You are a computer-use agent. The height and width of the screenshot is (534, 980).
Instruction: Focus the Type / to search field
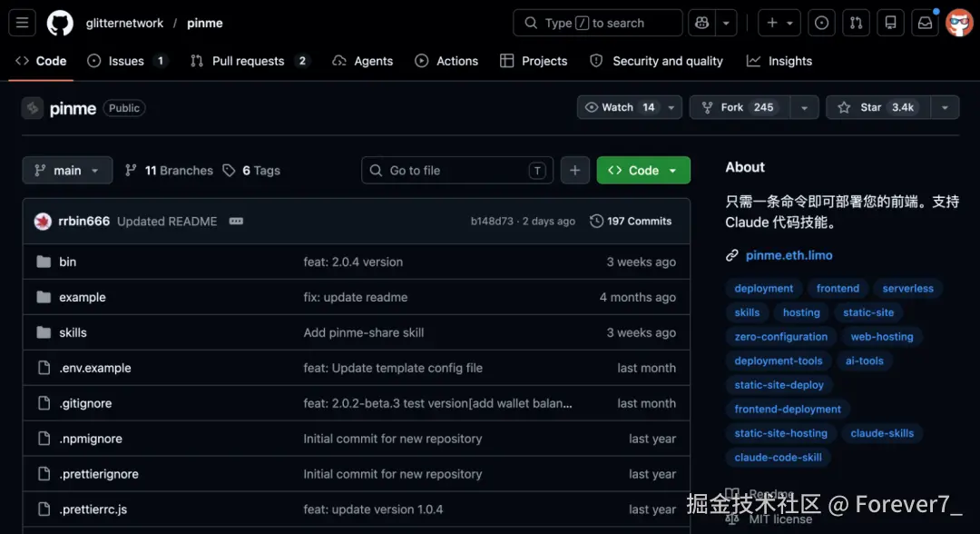[597, 23]
